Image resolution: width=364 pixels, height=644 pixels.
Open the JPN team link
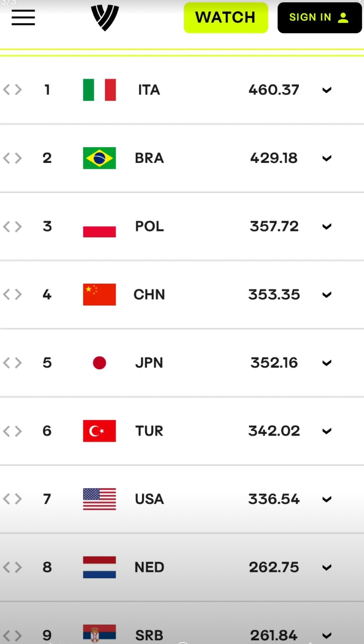pos(149,363)
